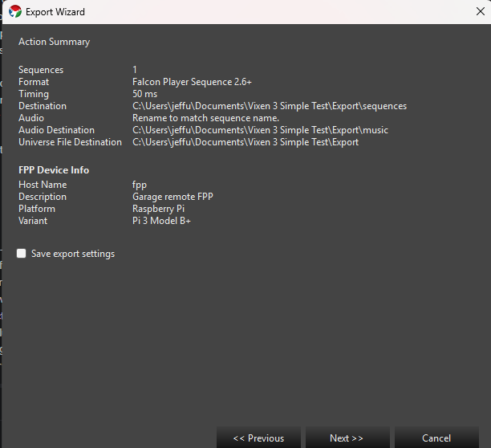Go back with the << Previous button
Image resolution: width=491 pixels, height=448 pixels.
[258, 438]
